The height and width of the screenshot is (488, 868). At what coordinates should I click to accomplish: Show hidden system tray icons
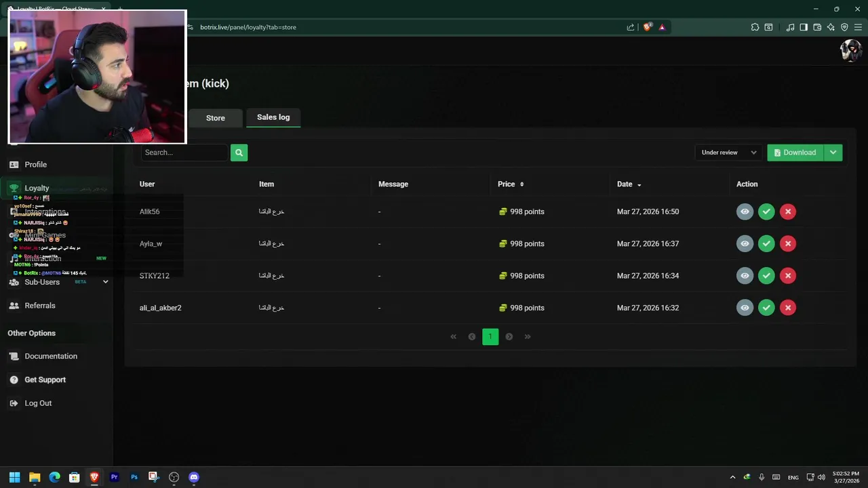click(732, 477)
